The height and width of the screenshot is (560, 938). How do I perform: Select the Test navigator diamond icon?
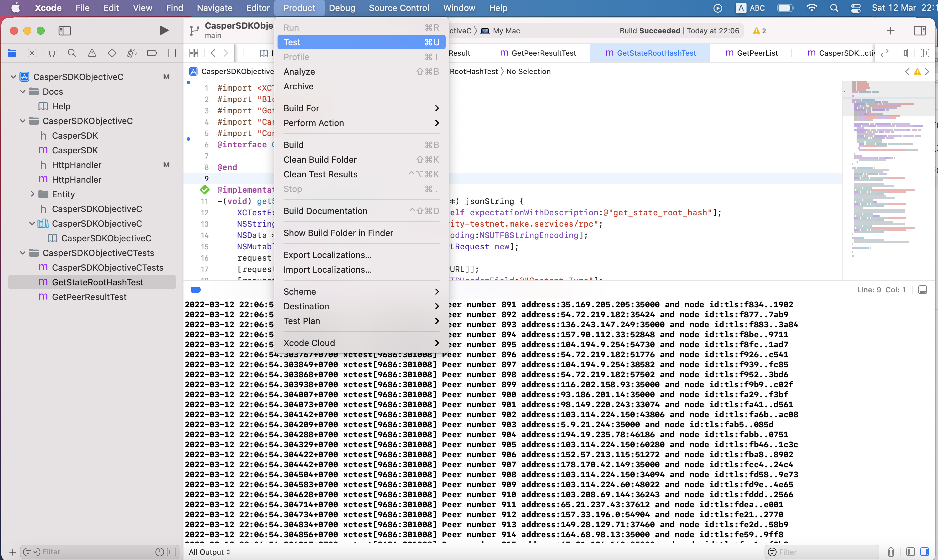tap(112, 53)
